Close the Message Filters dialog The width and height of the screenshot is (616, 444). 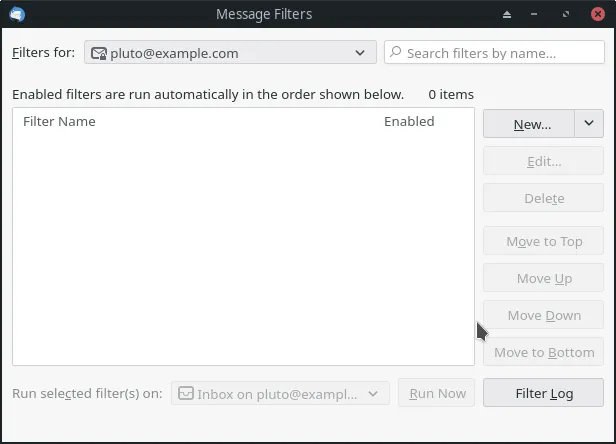click(x=598, y=14)
